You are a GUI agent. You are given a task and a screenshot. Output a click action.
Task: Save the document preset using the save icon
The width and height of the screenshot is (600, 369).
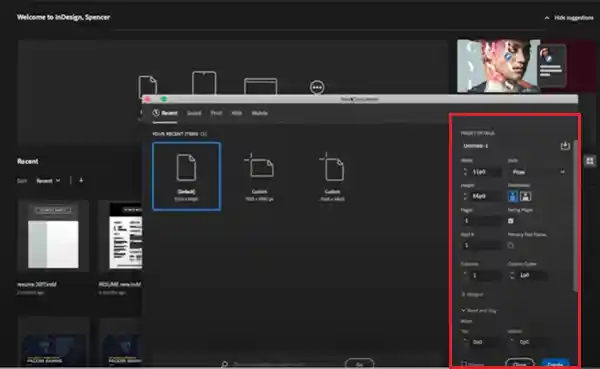pyautogui.click(x=565, y=146)
